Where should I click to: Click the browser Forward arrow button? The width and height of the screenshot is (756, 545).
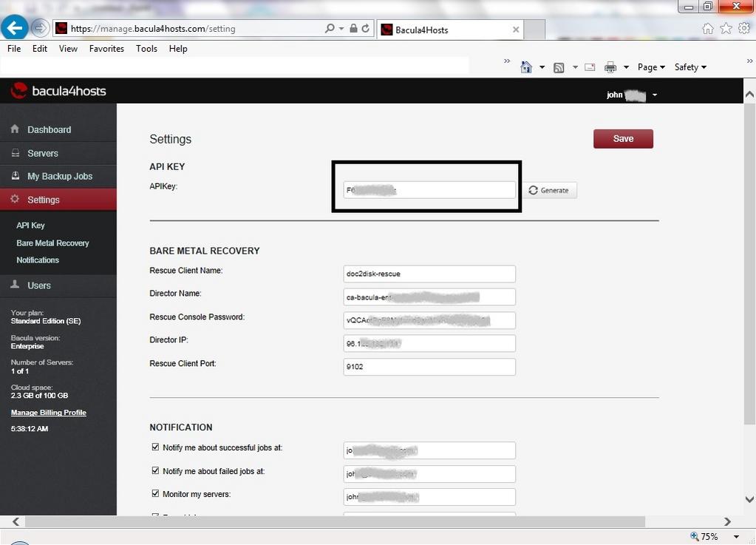coord(41,28)
